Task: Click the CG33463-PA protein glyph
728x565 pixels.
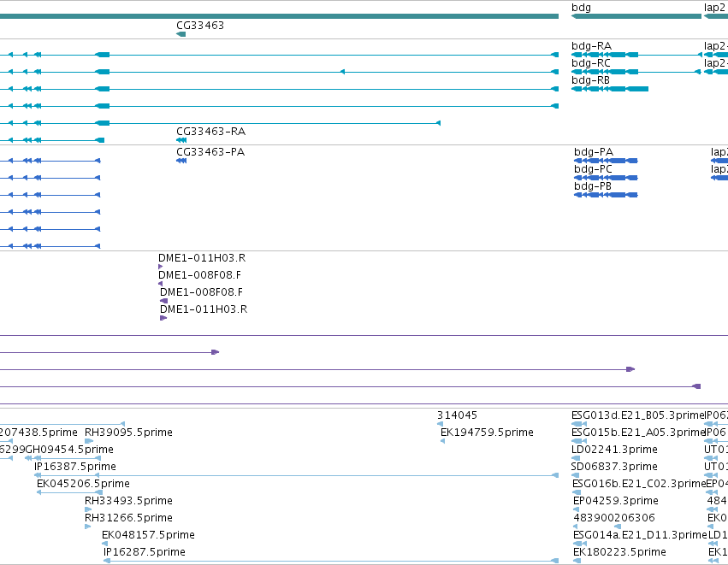Action: pos(181,161)
